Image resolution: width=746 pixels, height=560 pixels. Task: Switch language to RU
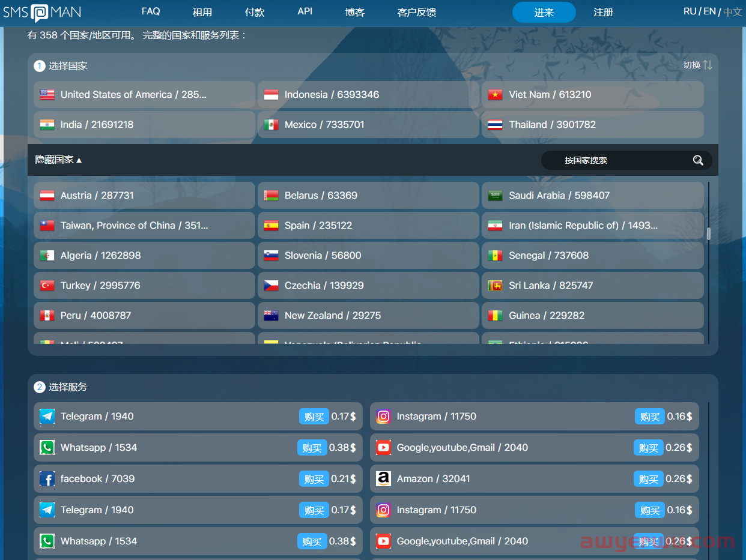tap(690, 11)
